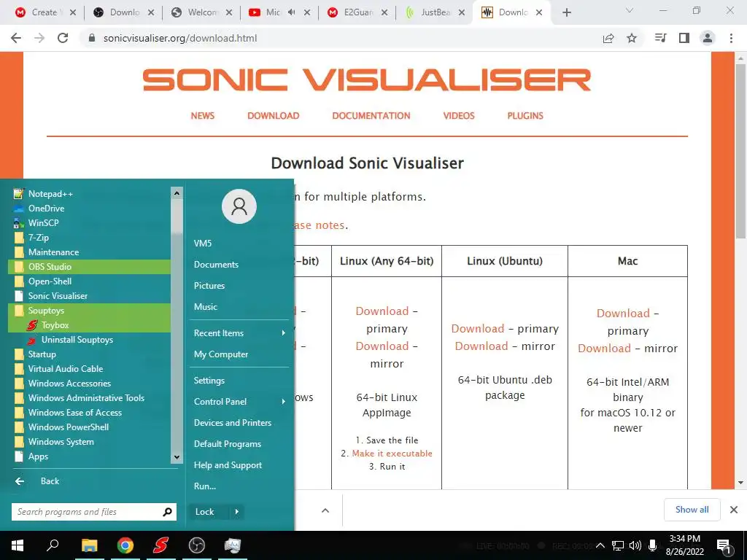Click the share page icon

click(608, 38)
